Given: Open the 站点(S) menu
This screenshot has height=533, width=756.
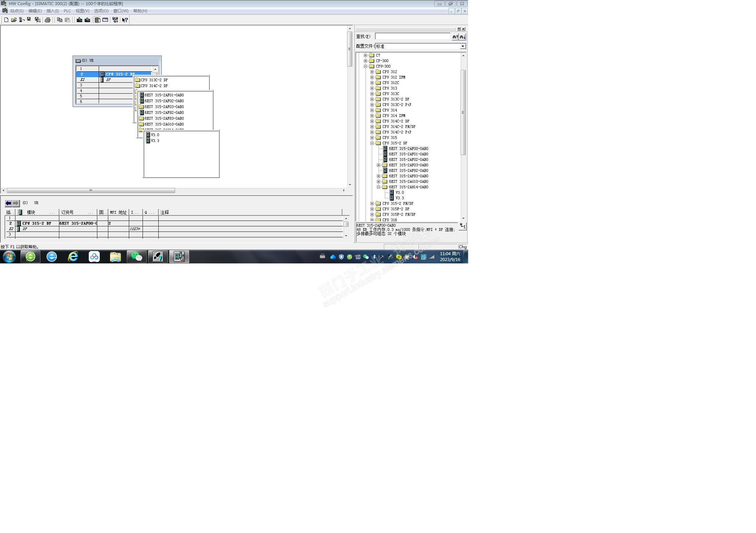Looking at the screenshot, I should [x=16, y=11].
